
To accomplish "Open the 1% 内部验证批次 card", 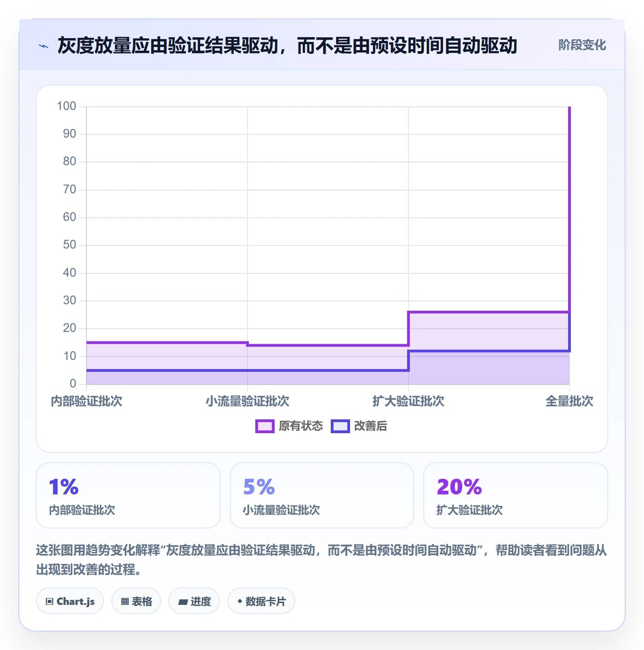I will 128,495.
